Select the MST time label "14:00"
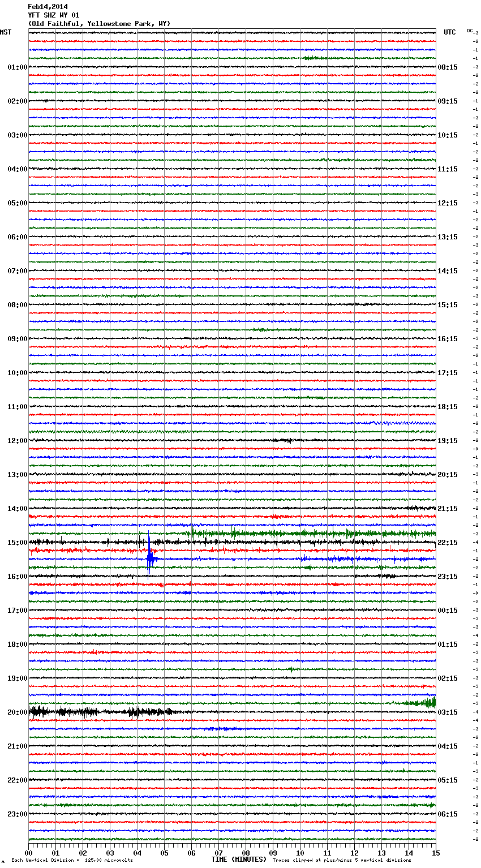 17,509
